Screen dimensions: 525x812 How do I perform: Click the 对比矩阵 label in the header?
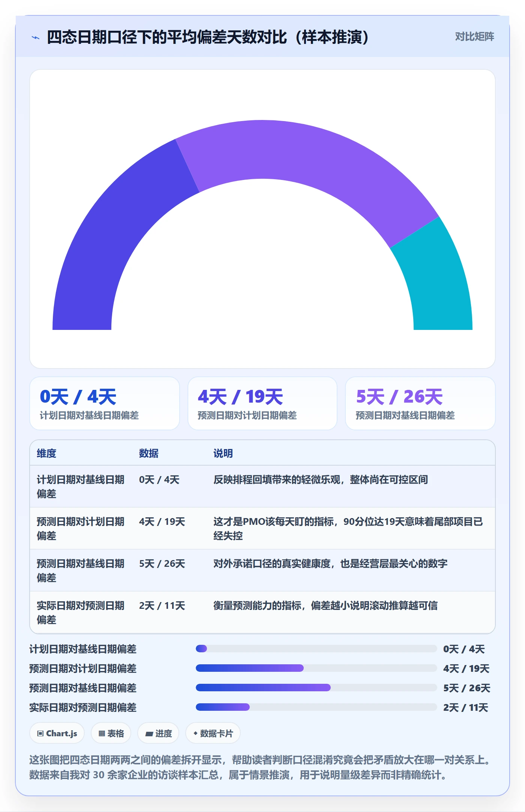click(x=474, y=37)
